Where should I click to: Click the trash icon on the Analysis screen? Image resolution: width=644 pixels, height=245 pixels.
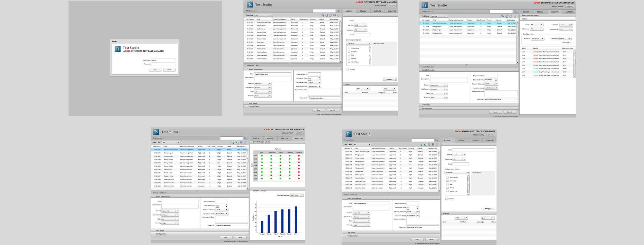point(245,142)
